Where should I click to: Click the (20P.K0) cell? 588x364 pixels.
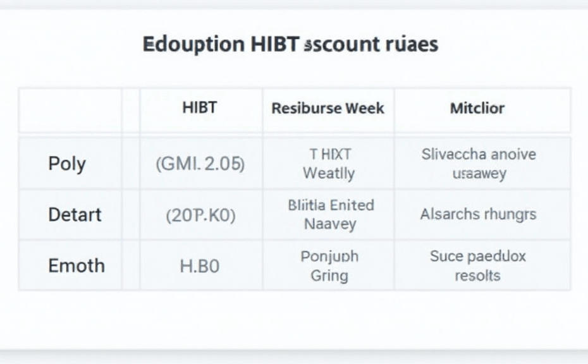[200, 215]
